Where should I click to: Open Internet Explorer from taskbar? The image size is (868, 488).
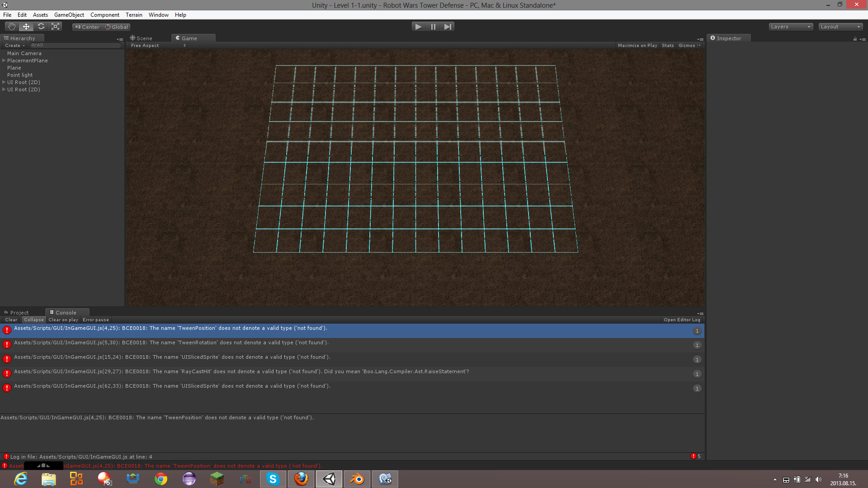point(21,479)
